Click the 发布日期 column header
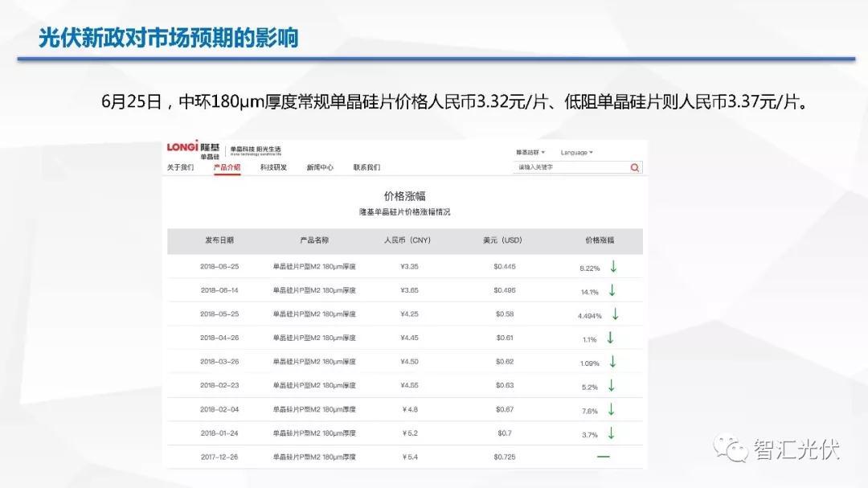The height and width of the screenshot is (488, 868). coord(219,240)
